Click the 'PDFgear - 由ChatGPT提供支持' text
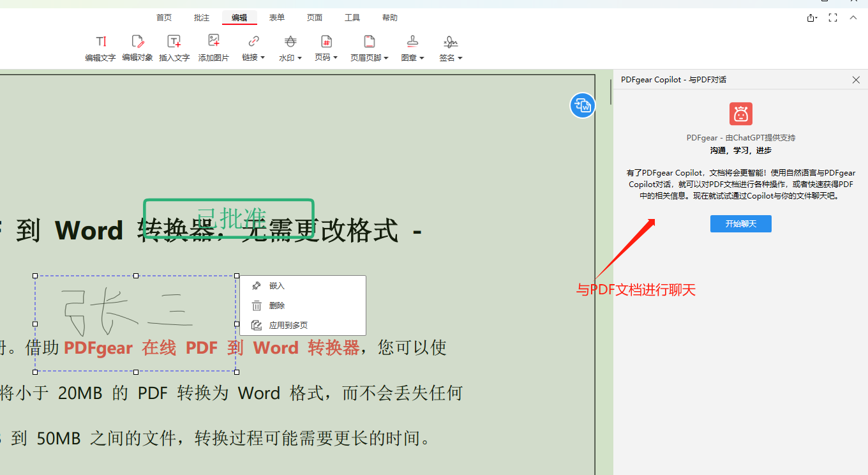868x475 pixels. pyautogui.click(x=741, y=137)
